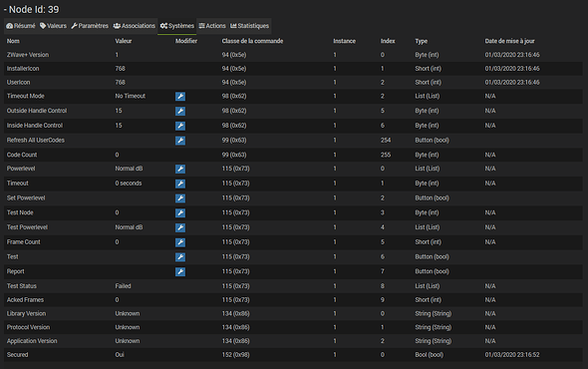Select the InstallerIcon row name
588x369 pixels.
click(23, 69)
